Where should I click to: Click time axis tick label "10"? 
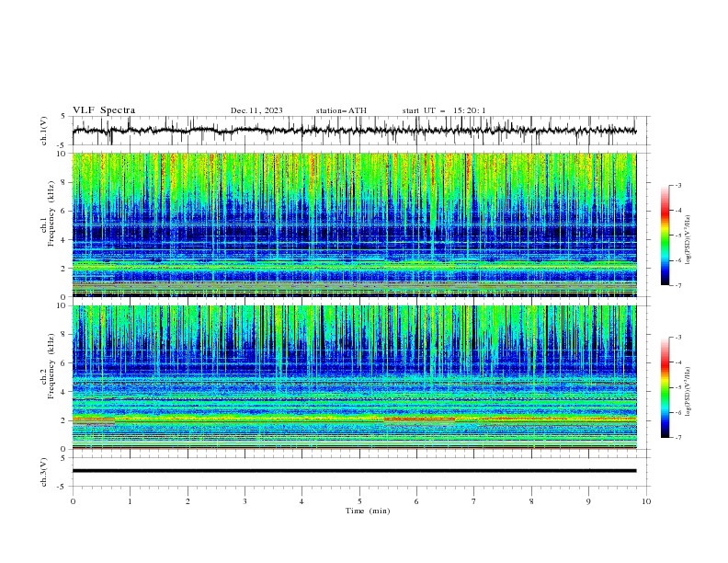(646, 501)
